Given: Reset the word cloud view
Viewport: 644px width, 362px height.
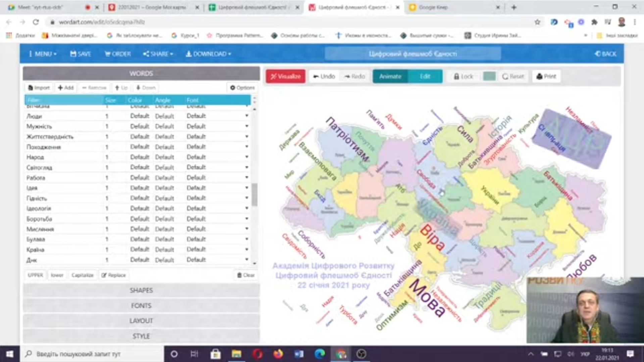Looking at the screenshot, I should click(513, 76).
